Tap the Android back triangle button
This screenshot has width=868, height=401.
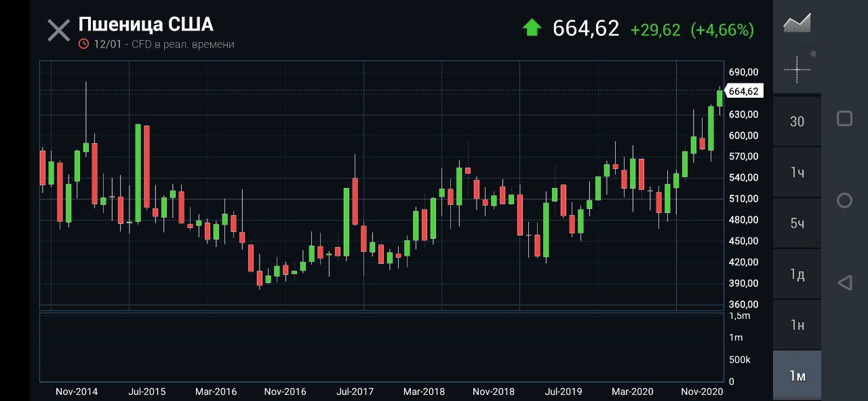[x=844, y=283]
